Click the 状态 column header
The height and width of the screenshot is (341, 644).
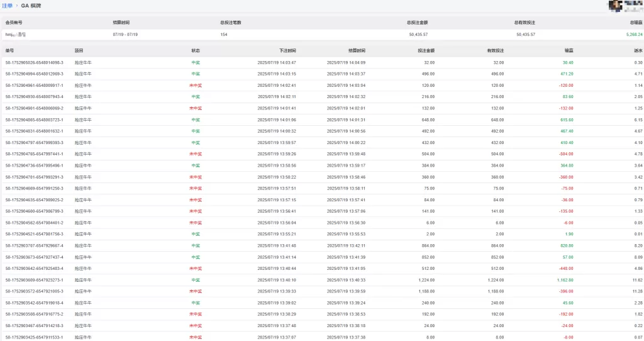point(196,50)
